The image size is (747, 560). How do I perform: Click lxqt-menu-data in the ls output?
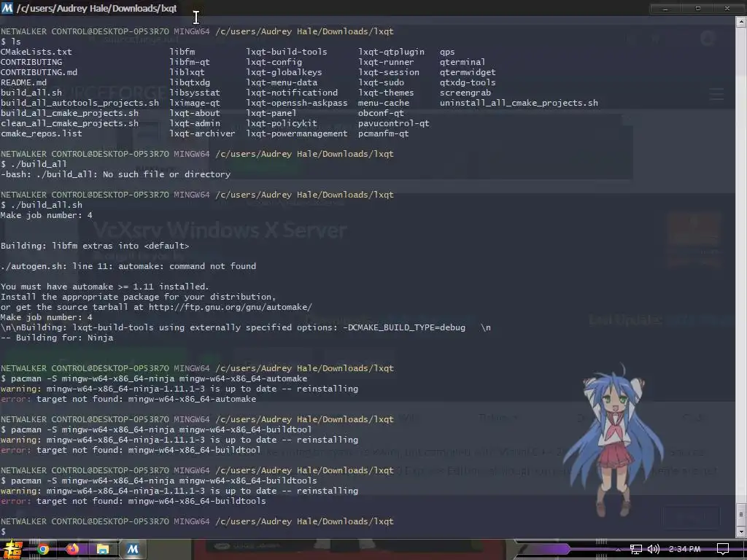click(x=282, y=82)
